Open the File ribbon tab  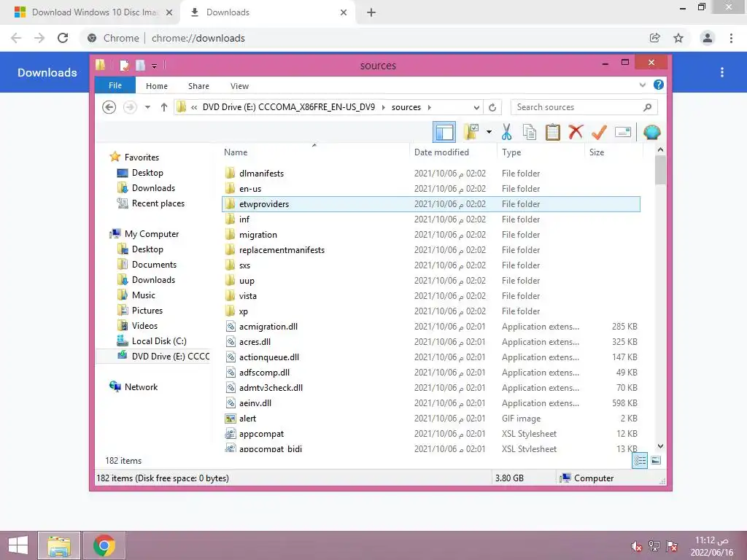coord(115,85)
